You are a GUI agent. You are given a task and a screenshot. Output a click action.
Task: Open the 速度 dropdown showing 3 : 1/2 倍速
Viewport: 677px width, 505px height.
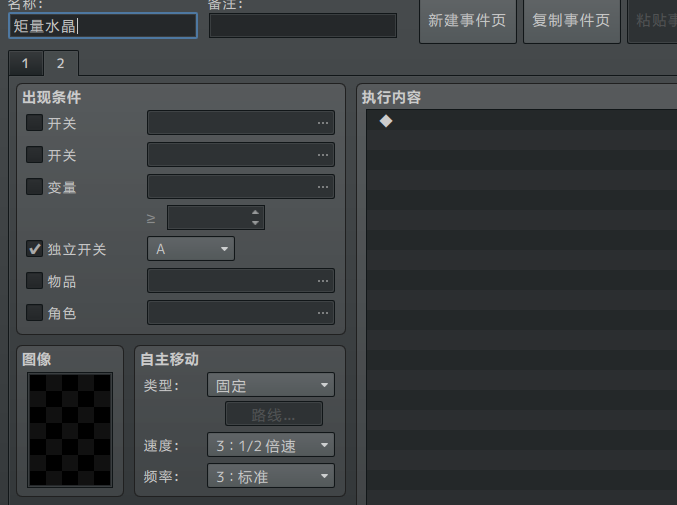tap(270, 445)
